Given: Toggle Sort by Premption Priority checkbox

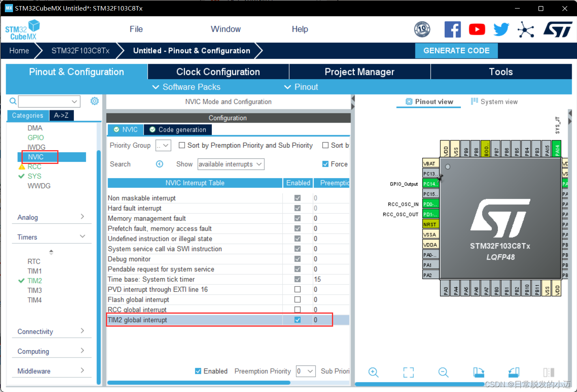Looking at the screenshot, I should (x=182, y=145).
